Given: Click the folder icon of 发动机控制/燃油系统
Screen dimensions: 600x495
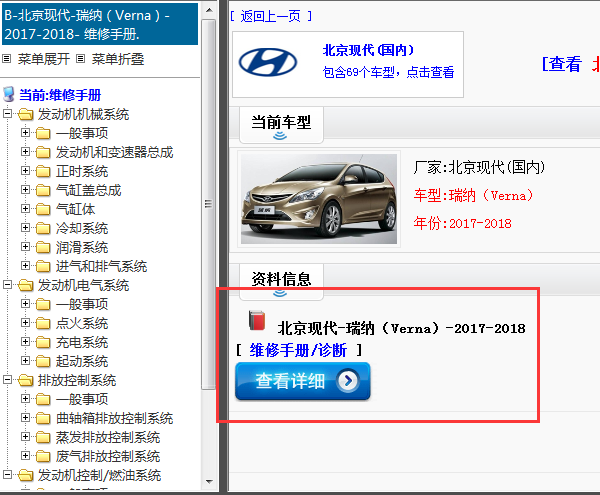Looking at the screenshot, I should point(26,475).
